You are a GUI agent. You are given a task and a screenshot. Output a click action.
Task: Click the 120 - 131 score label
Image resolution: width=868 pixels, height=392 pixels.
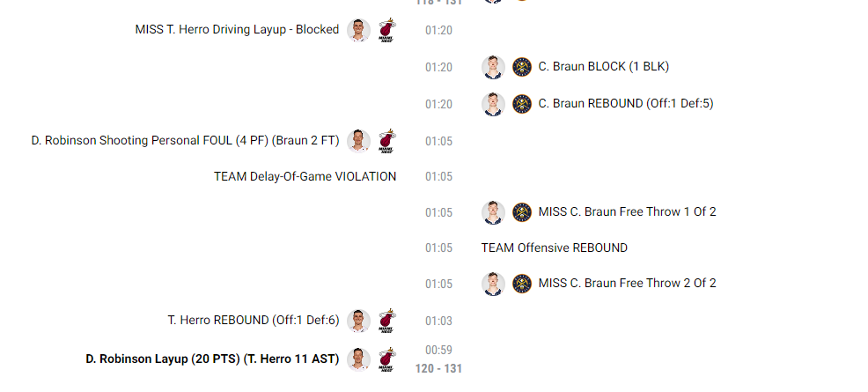[438, 369]
